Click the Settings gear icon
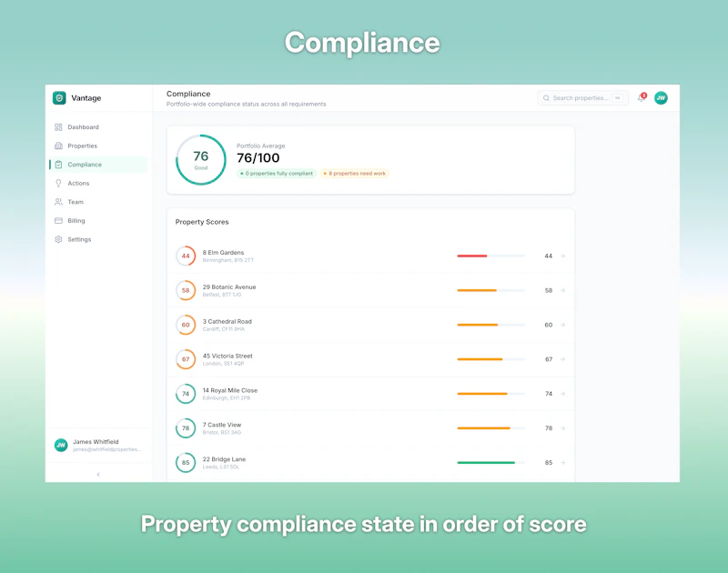This screenshot has height=573, width=728. [x=58, y=239]
